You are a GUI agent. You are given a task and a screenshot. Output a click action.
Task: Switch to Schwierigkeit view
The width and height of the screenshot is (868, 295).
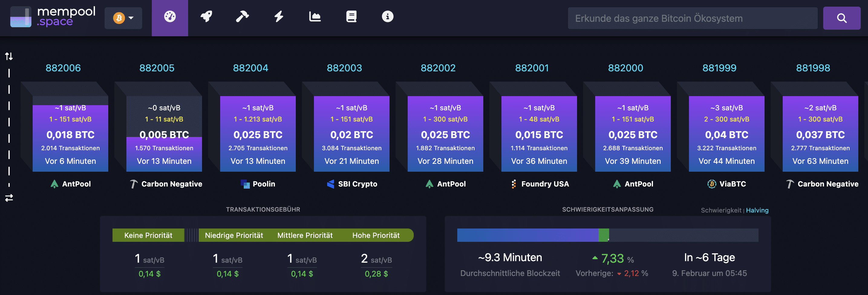tap(721, 210)
